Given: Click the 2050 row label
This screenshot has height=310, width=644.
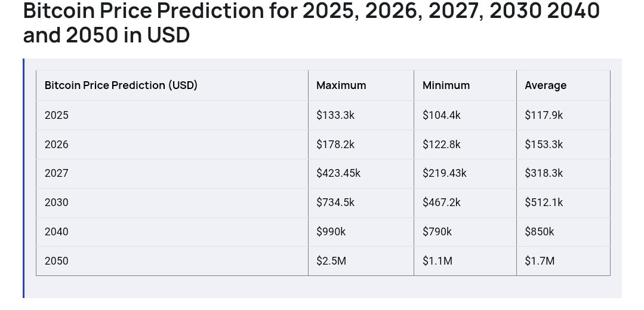Looking at the screenshot, I should click(x=57, y=261).
